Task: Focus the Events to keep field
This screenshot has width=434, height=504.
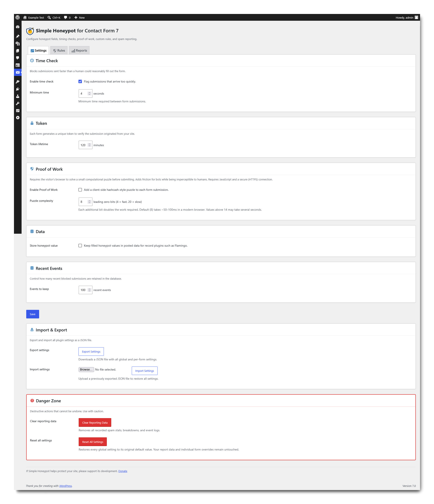Action: [85, 290]
